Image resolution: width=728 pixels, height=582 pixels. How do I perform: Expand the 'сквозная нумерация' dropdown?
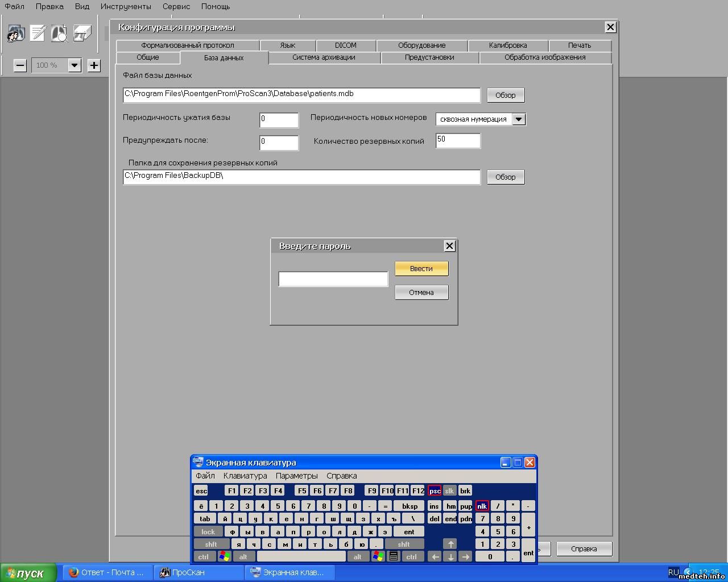[x=519, y=119]
